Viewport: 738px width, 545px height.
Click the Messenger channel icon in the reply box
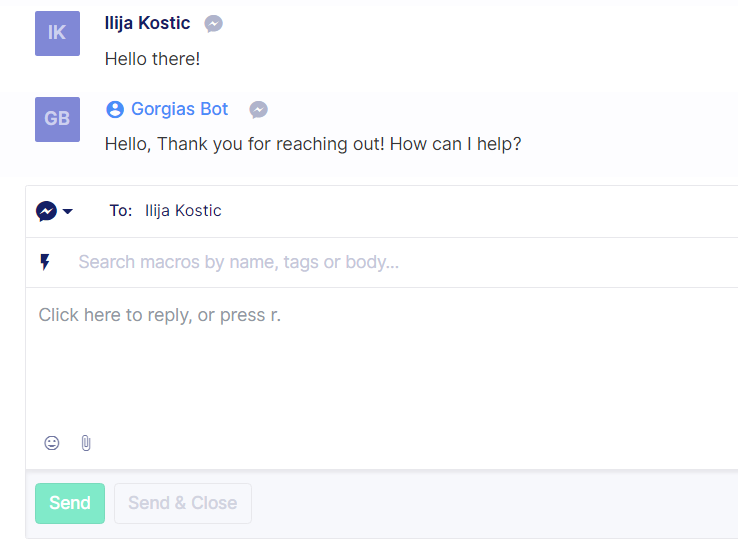[47, 211]
